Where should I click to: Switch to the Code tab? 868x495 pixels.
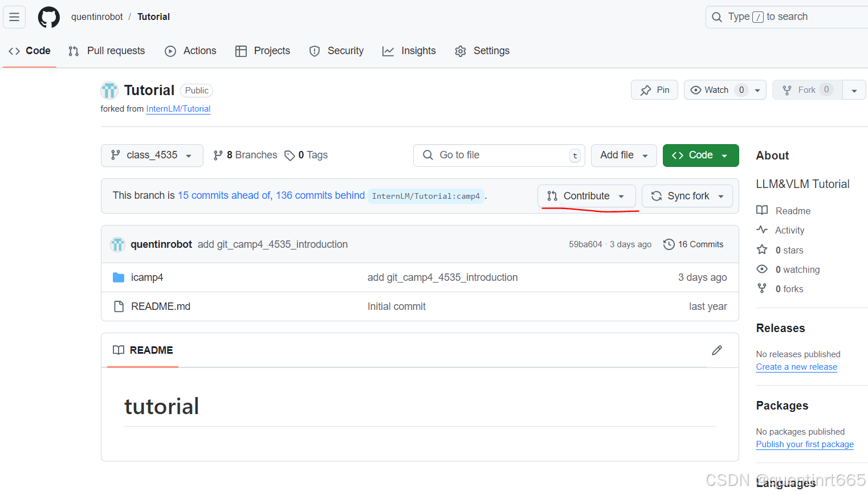pos(30,51)
